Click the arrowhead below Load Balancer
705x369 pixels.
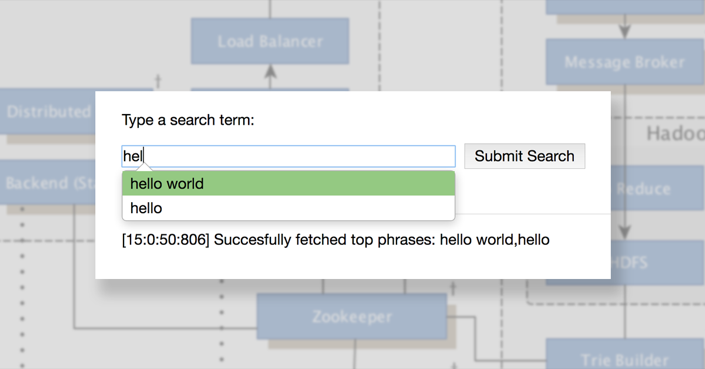pos(270,71)
